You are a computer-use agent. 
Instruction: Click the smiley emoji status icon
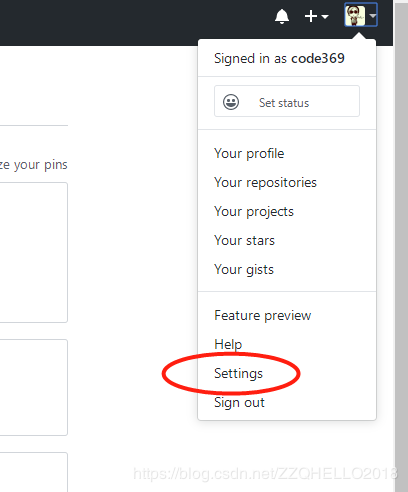(231, 102)
